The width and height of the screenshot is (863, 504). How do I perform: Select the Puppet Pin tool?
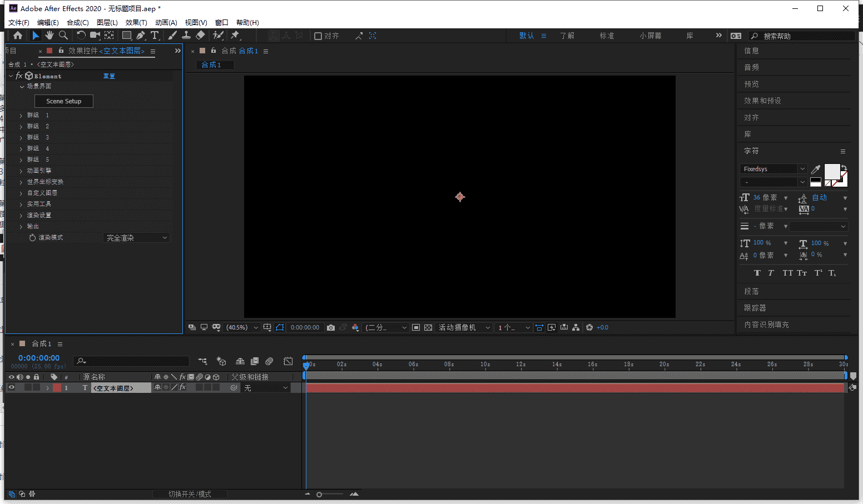[x=235, y=36]
